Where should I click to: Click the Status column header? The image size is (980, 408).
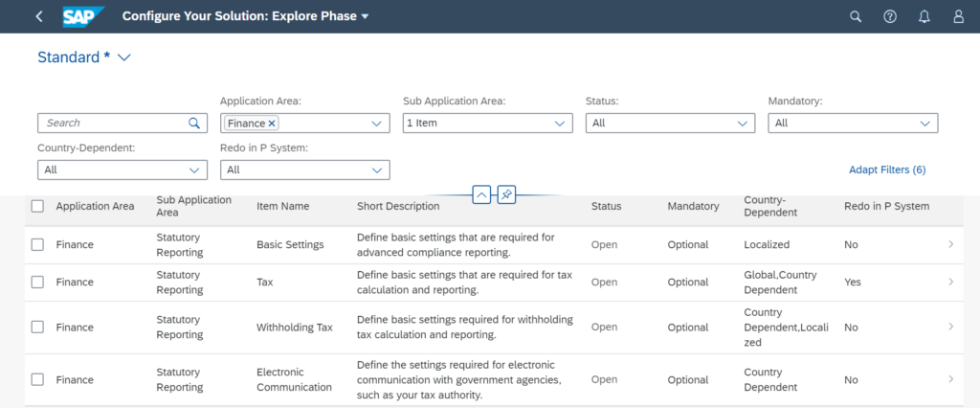click(606, 206)
